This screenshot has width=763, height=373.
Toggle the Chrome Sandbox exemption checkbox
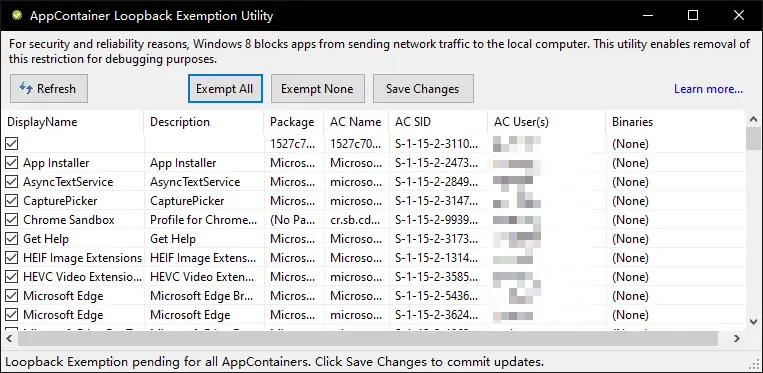click(12, 220)
